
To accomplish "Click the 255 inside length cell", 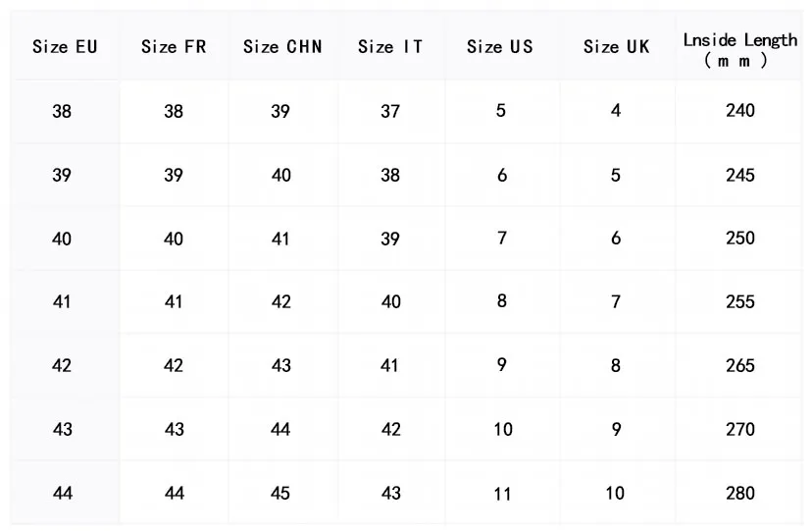I will 739,301.
